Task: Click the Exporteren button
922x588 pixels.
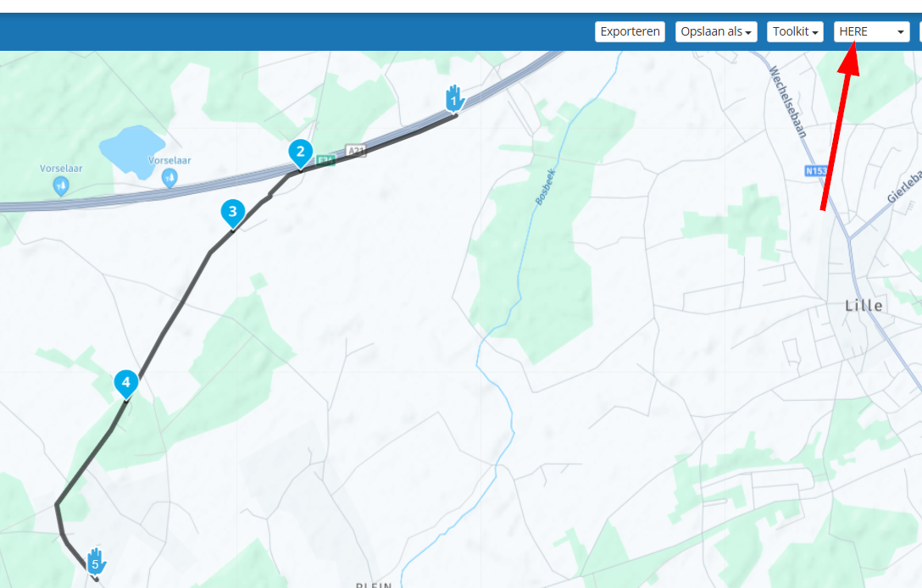Action: [630, 31]
